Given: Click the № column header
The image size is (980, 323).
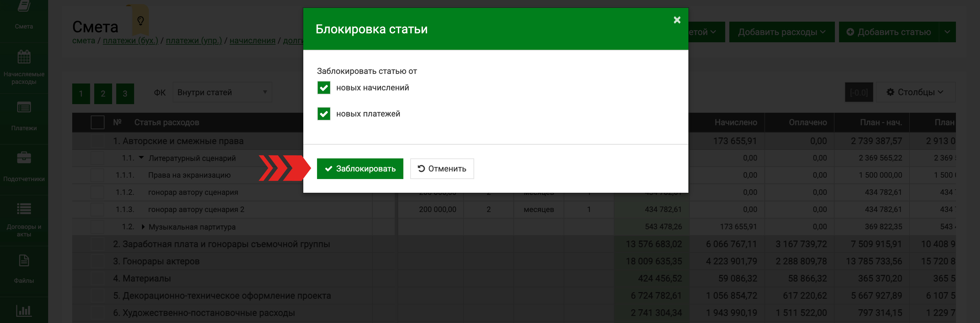Looking at the screenshot, I should 117,122.
